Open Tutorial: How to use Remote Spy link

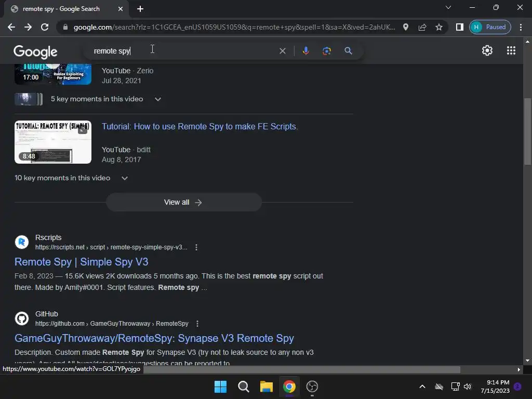pos(199,127)
